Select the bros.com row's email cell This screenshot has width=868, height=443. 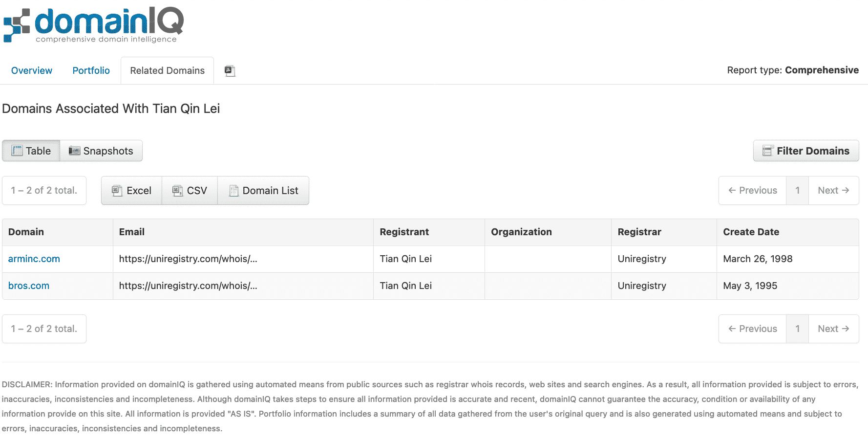[x=243, y=286]
